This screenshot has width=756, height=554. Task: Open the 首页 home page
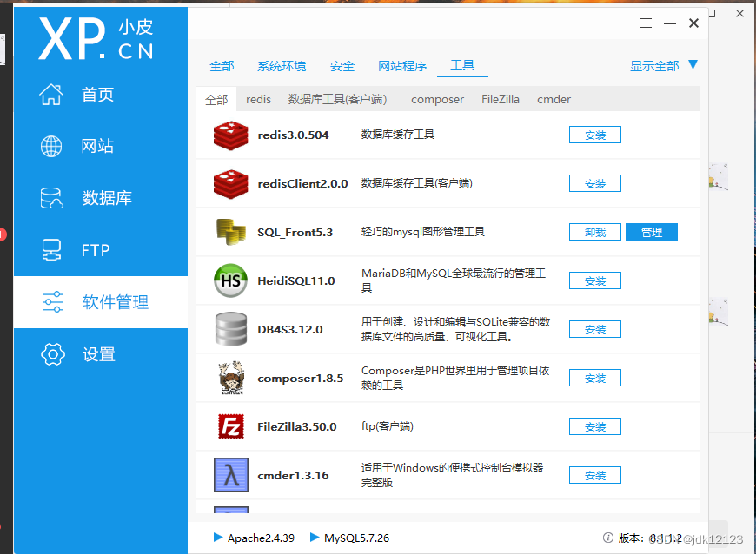pyautogui.click(x=100, y=95)
